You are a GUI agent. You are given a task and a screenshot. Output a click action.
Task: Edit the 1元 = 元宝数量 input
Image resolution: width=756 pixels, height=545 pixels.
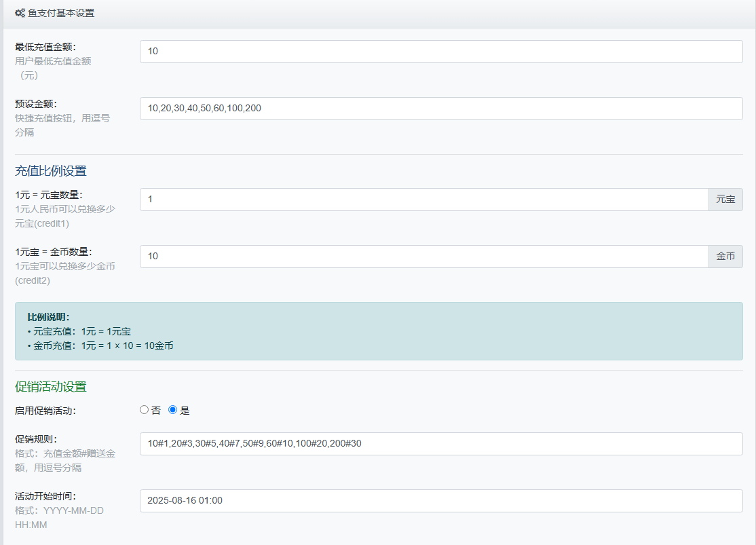[x=424, y=200]
